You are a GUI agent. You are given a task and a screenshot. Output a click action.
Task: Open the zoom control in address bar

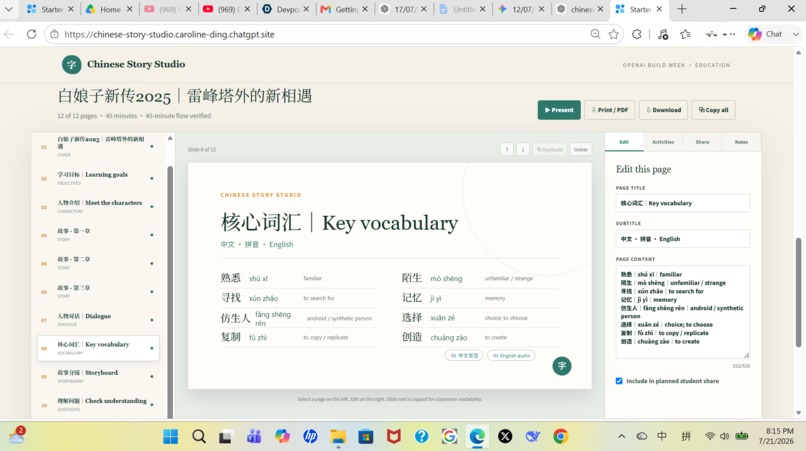coord(595,34)
